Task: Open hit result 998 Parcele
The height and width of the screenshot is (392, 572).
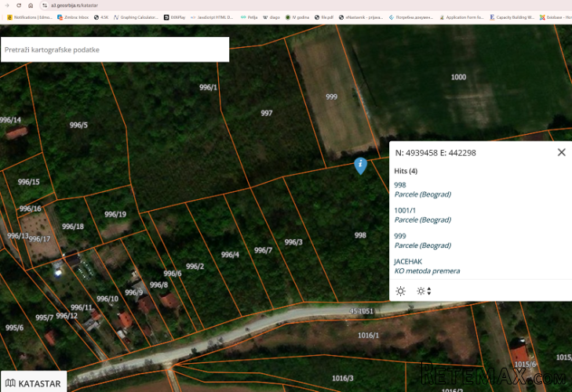Action: coord(422,190)
